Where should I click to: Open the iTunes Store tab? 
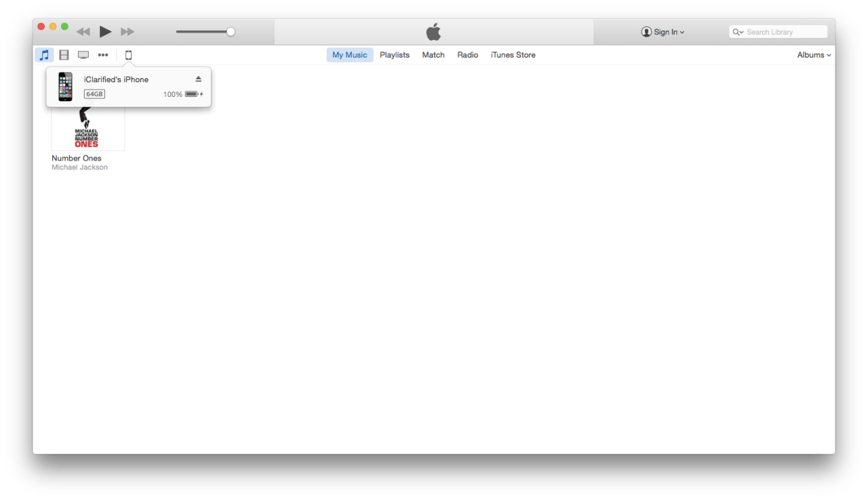tap(513, 55)
